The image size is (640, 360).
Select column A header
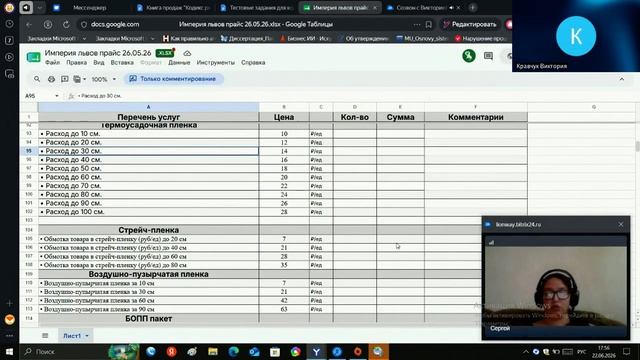(149, 107)
